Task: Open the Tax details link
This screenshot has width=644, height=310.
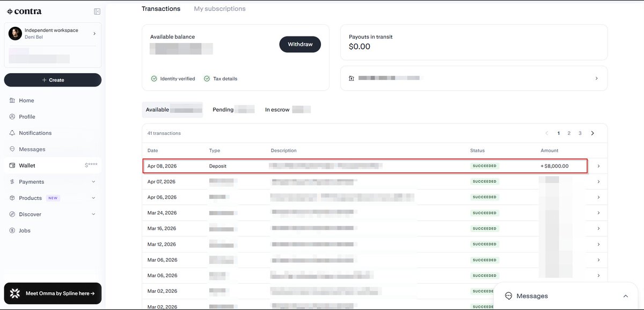Action: [225, 78]
